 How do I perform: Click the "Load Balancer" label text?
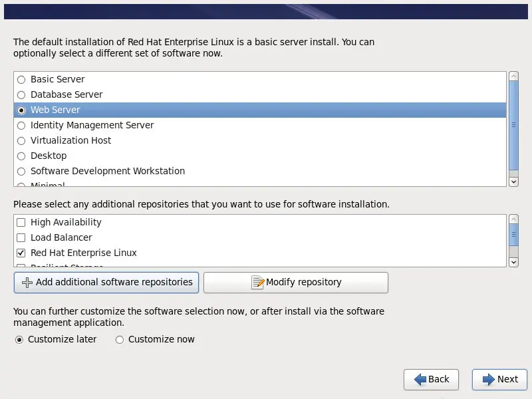point(61,237)
